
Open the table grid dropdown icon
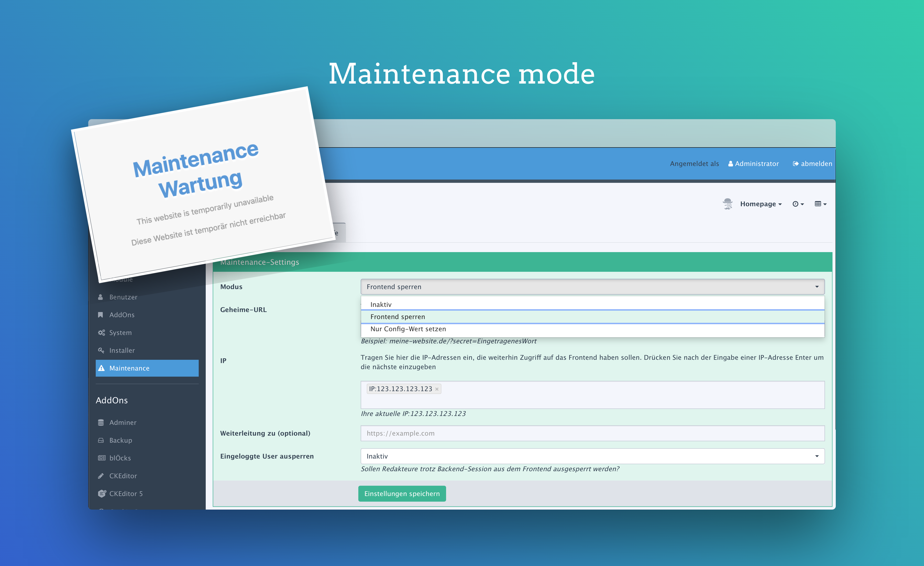point(820,204)
